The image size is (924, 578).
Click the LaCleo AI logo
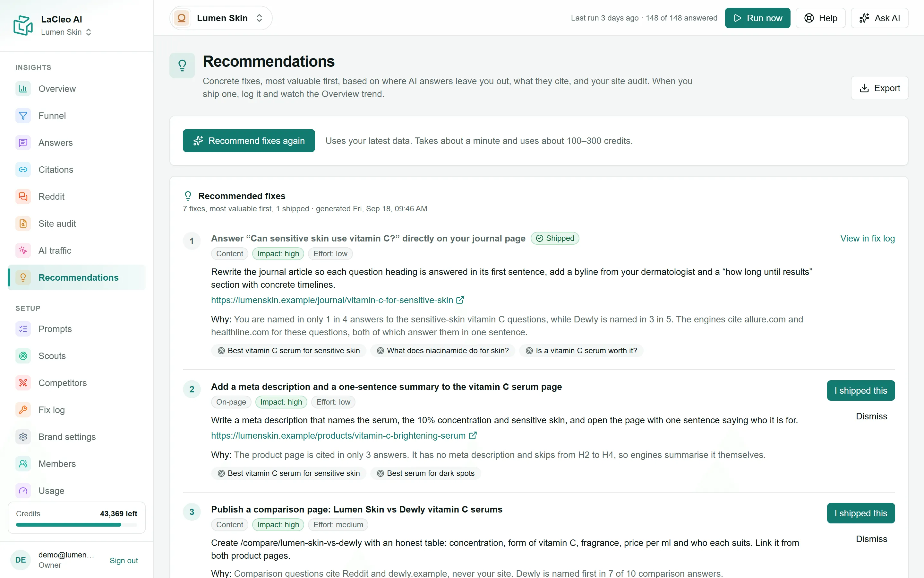pos(23,25)
